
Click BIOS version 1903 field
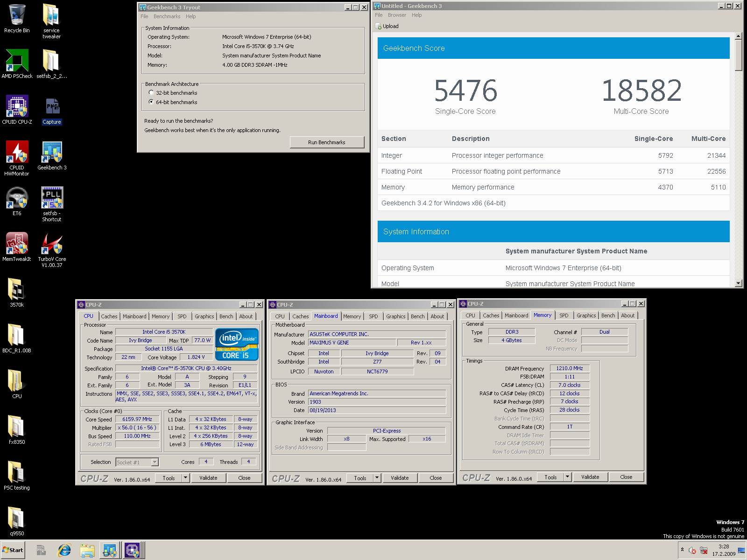pyautogui.click(x=377, y=402)
